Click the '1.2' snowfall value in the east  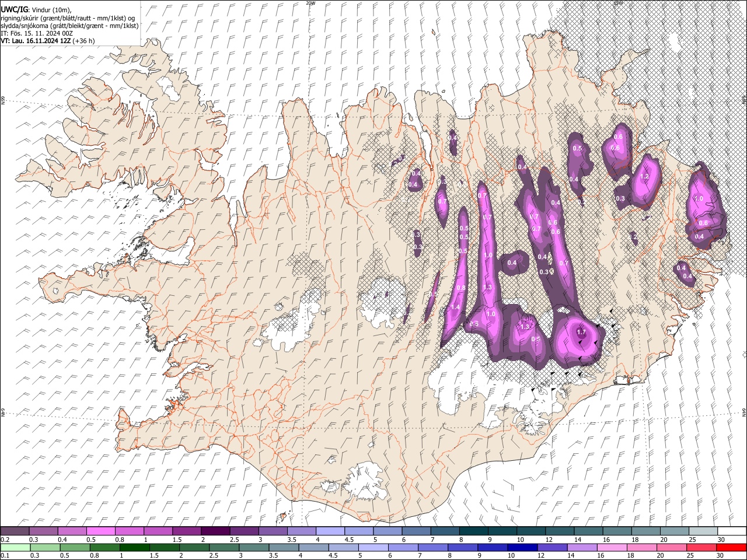(x=645, y=177)
